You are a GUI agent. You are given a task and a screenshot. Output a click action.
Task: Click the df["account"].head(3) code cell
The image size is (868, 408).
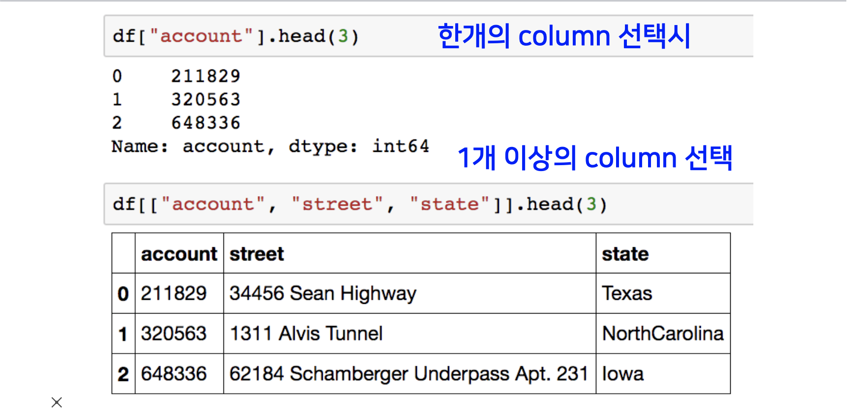click(x=428, y=36)
